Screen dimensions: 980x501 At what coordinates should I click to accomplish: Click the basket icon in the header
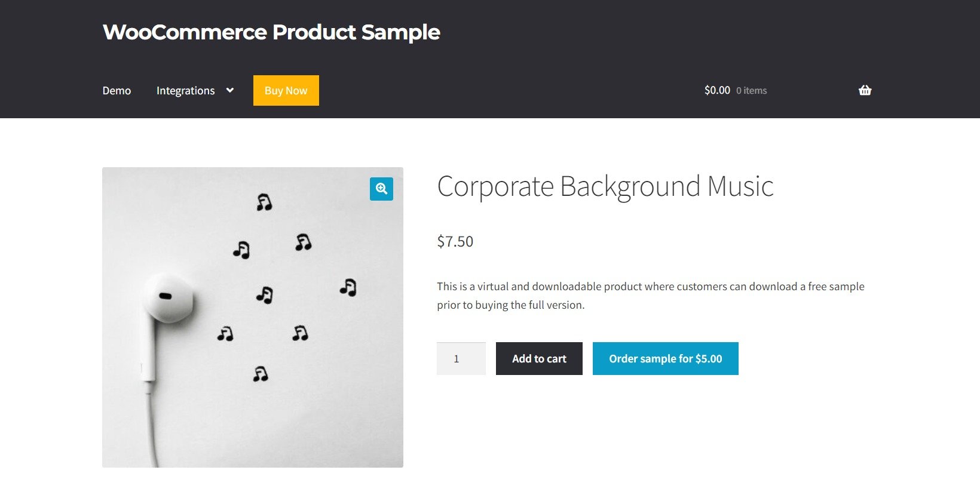865,90
